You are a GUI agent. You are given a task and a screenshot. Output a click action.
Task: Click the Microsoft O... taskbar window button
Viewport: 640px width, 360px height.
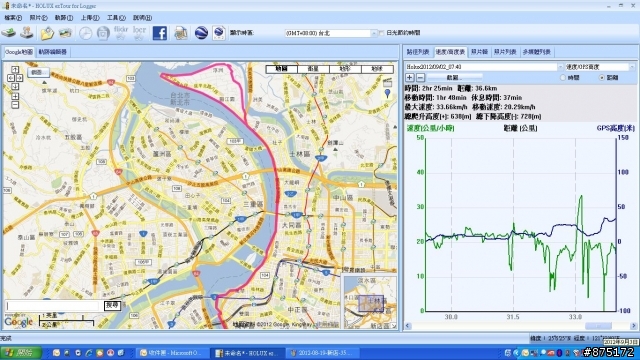[172, 353]
